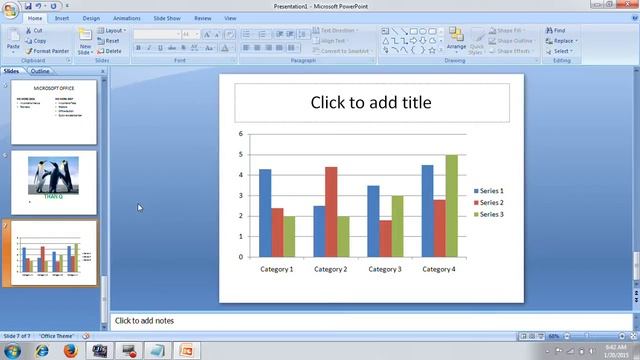This screenshot has width=640, height=360.
Task: Open Internet Explorer from the taskbar
Action: tap(41, 351)
